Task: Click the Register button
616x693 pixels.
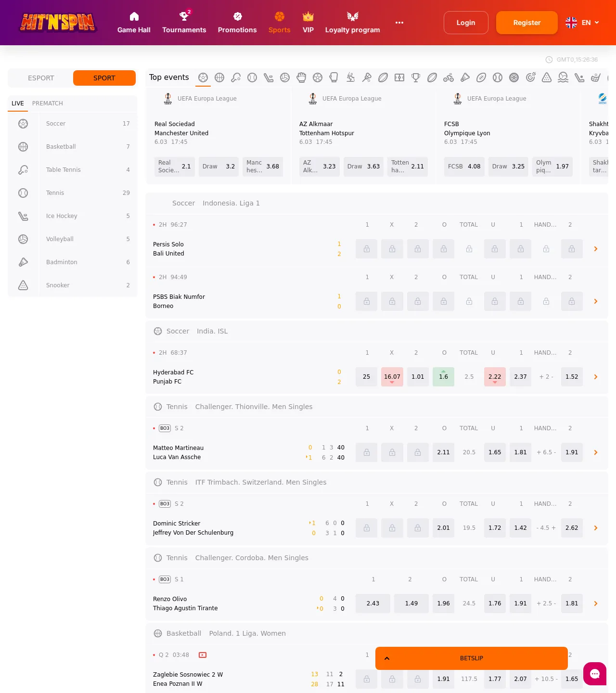Action: [527, 23]
